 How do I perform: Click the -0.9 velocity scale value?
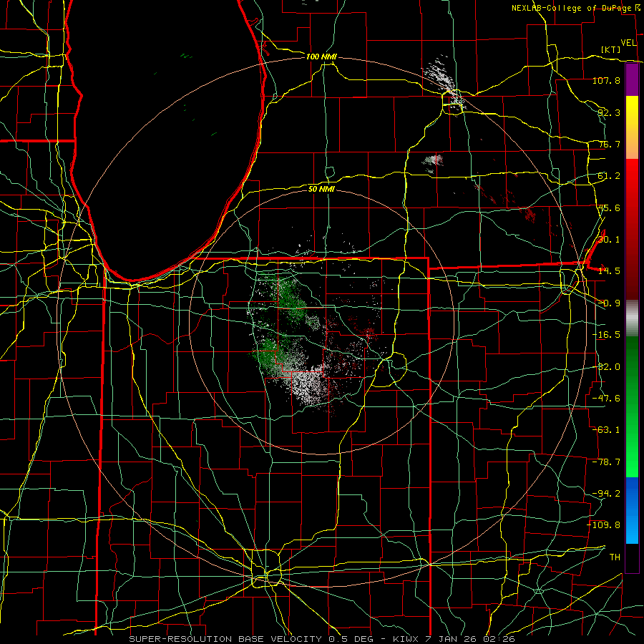pos(609,303)
